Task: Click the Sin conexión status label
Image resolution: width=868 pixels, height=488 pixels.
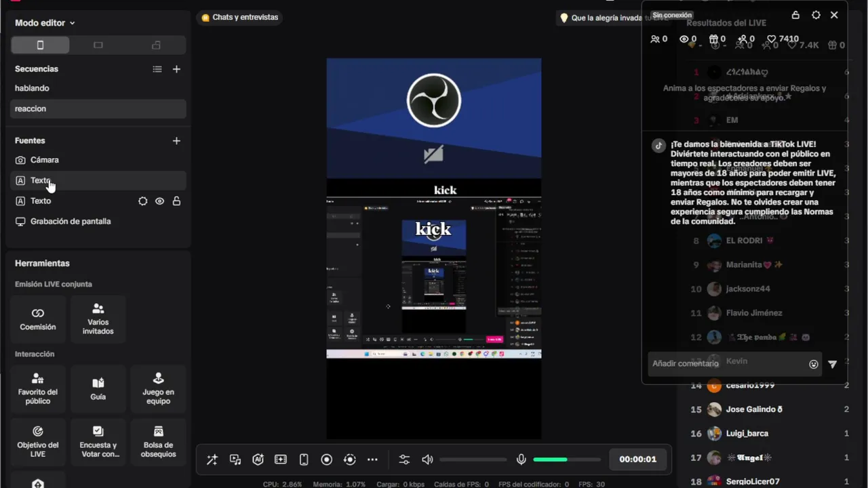Action: (672, 15)
